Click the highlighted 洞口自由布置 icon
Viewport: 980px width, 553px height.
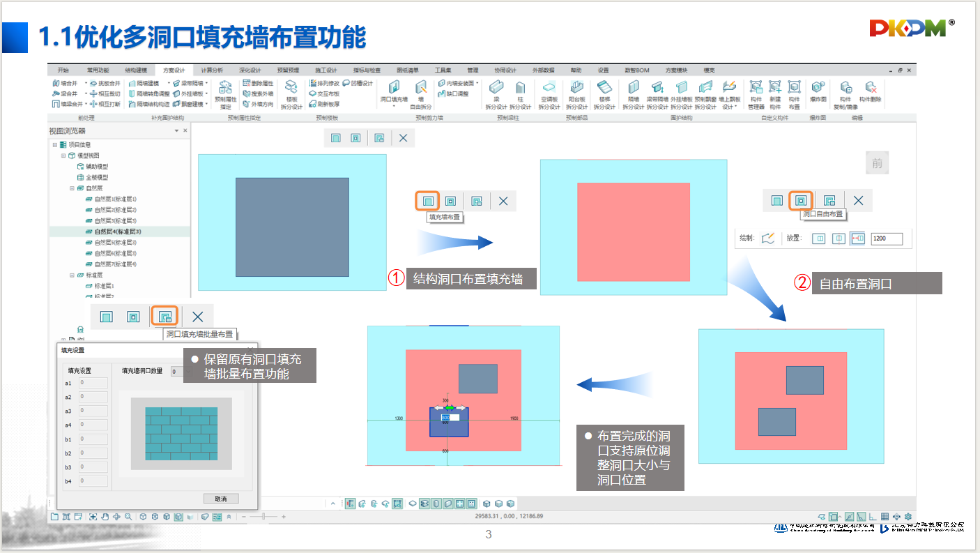point(801,201)
